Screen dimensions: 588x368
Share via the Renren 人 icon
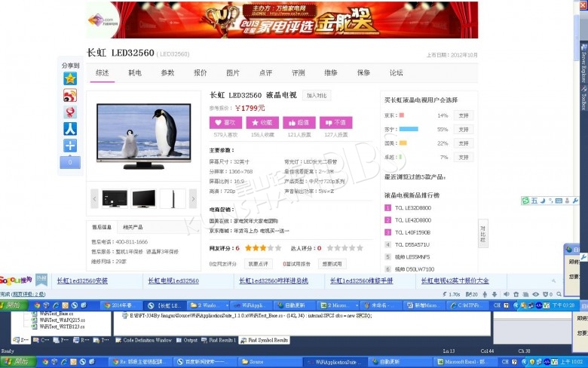(70, 129)
